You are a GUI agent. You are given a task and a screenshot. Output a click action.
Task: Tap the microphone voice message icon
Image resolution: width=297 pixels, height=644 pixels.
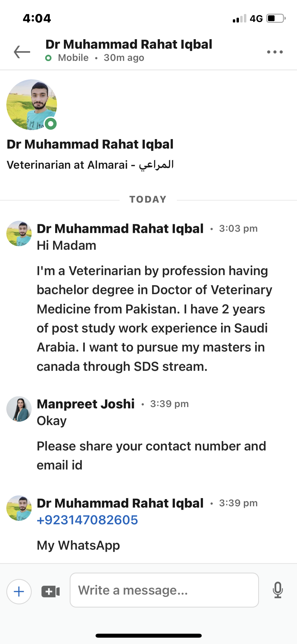(278, 590)
